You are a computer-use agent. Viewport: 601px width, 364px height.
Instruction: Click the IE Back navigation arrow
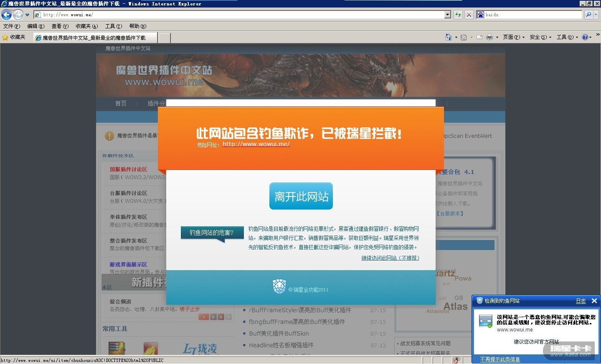click(x=6, y=15)
